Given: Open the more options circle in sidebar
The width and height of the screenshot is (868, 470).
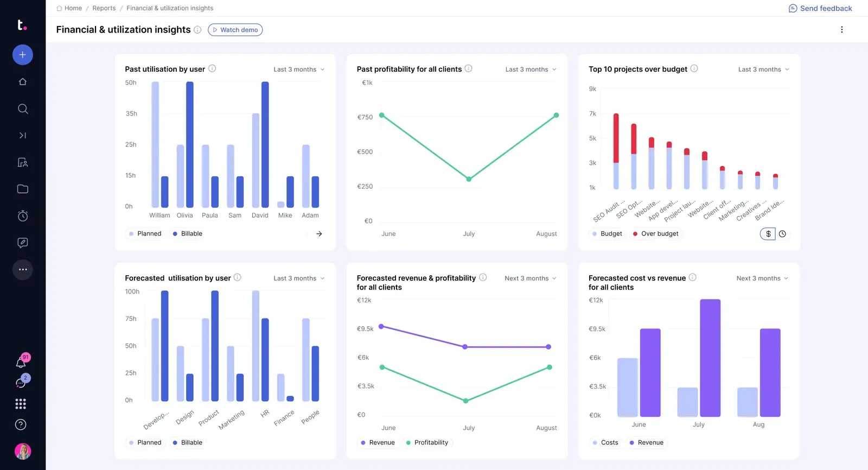Looking at the screenshot, I should click(22, 269).
